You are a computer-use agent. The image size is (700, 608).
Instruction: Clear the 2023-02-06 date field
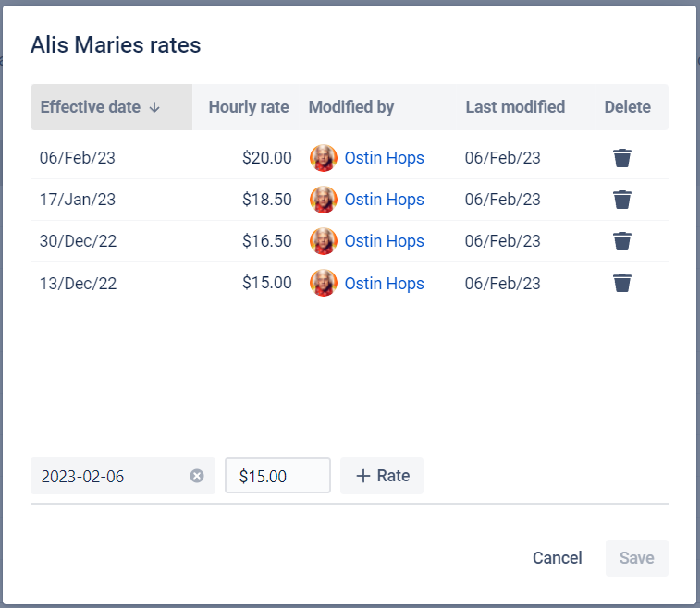tap(197, 476)
